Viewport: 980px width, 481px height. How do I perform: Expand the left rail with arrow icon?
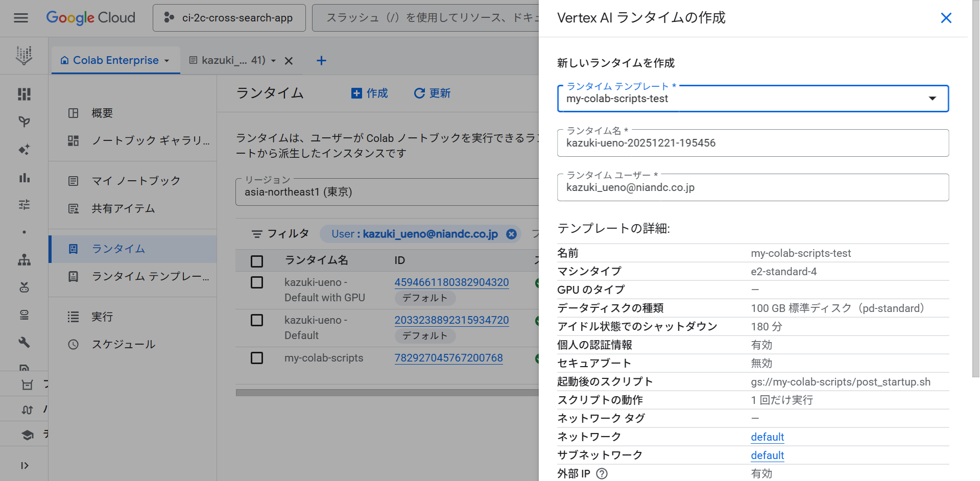coord(24,465)
